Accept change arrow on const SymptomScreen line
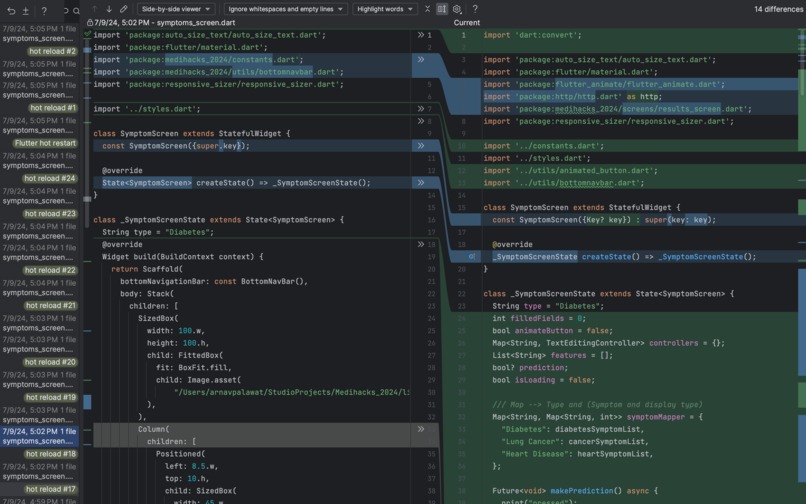This screenshot has height=504, width=806. click(x=420, y=146)
